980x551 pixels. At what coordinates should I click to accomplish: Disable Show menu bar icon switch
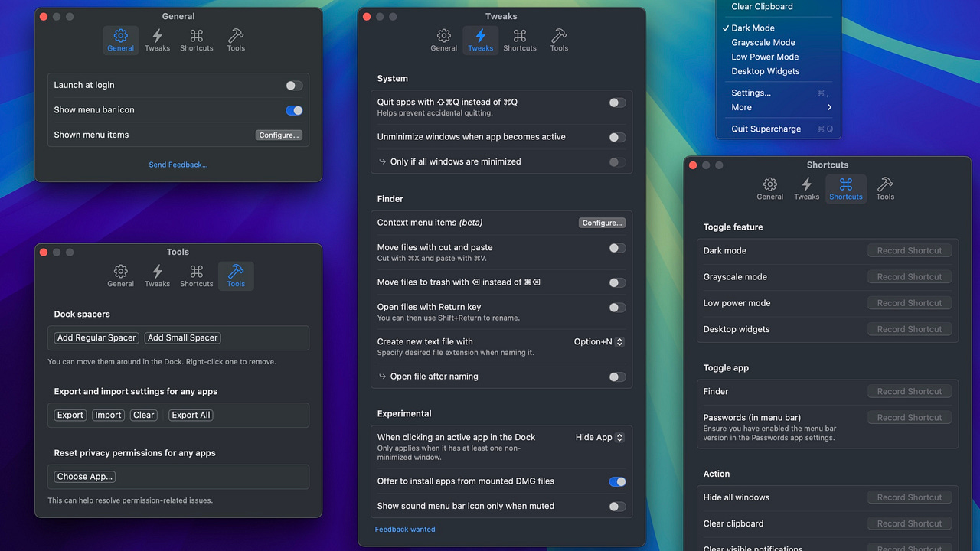(x=294, y=110)
